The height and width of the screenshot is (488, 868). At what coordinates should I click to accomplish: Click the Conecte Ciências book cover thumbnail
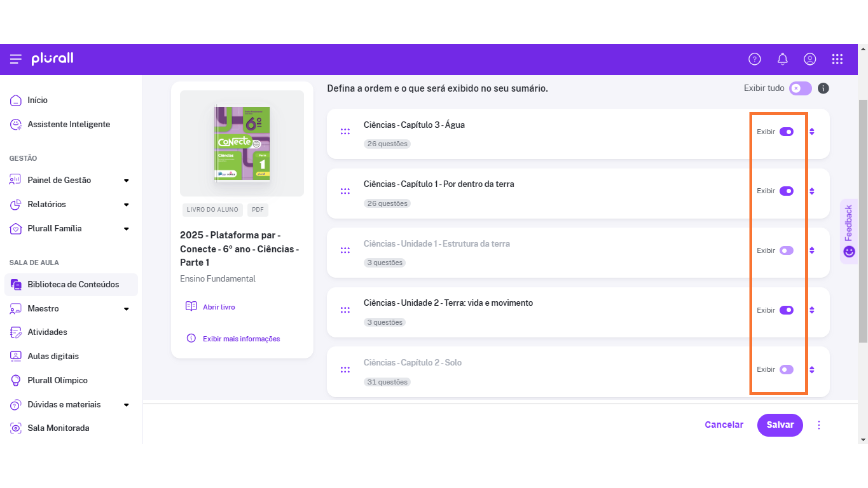[242, 144]
